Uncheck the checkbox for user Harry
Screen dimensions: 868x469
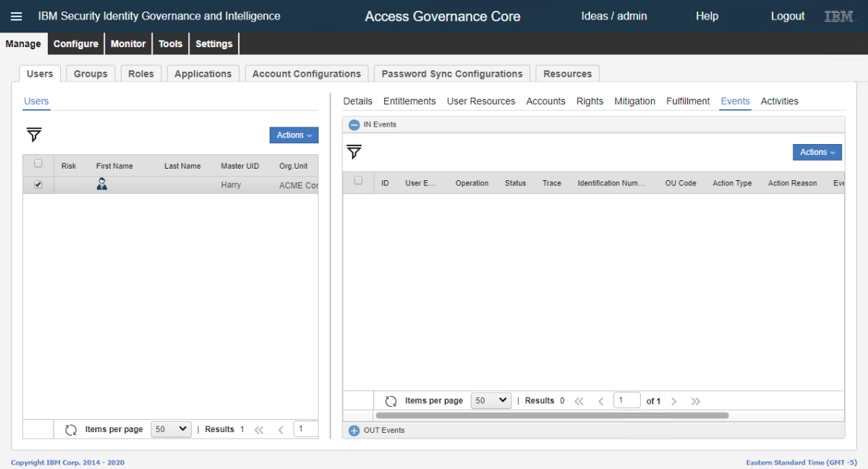[38, 185]
